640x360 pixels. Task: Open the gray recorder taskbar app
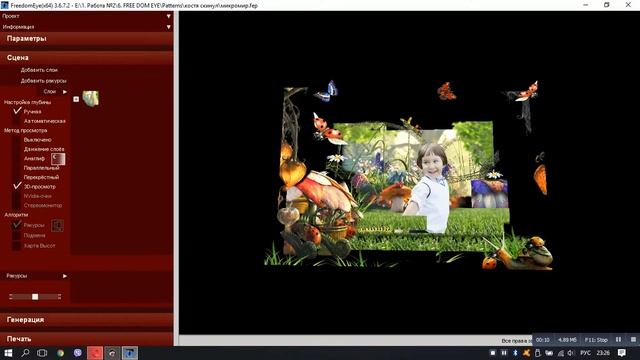tap(112, 353)
